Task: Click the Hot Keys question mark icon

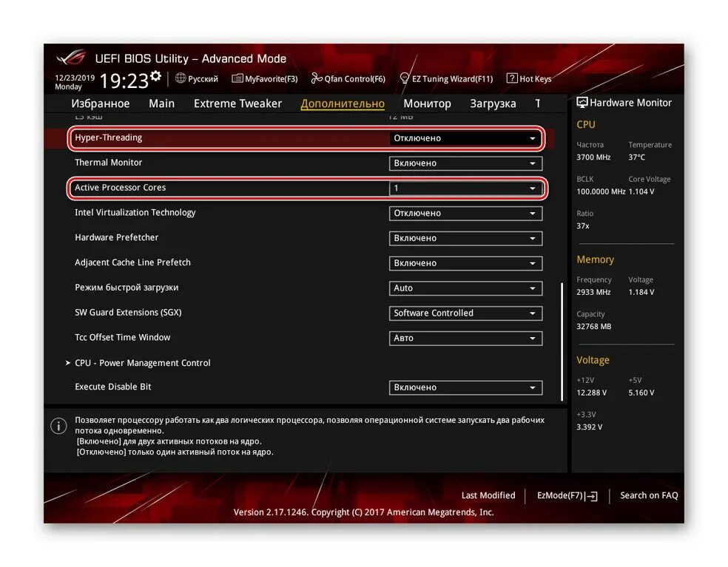Action: tap(512, 78)
